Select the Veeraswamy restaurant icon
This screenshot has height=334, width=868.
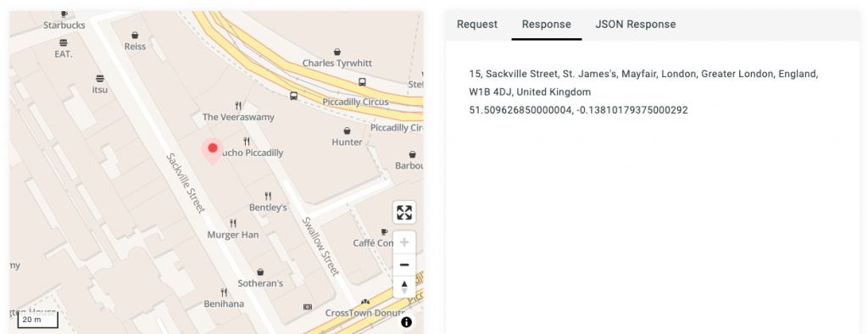tap(238, 106)
